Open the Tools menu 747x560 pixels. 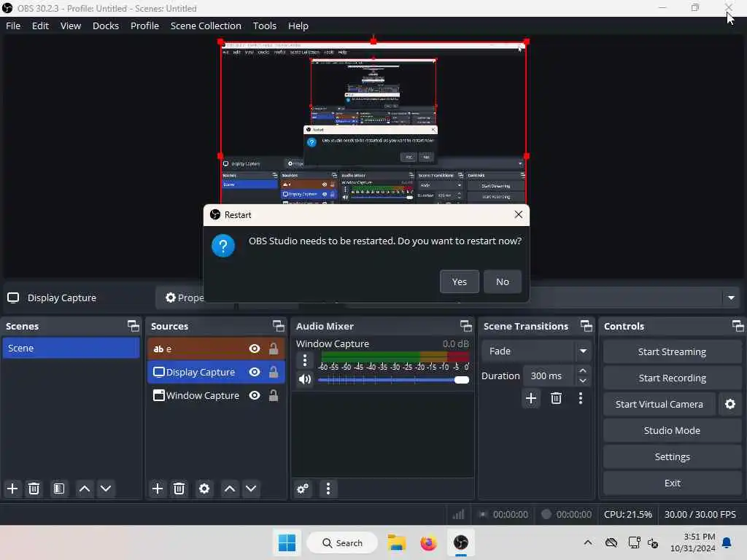(x=264, y=26)
